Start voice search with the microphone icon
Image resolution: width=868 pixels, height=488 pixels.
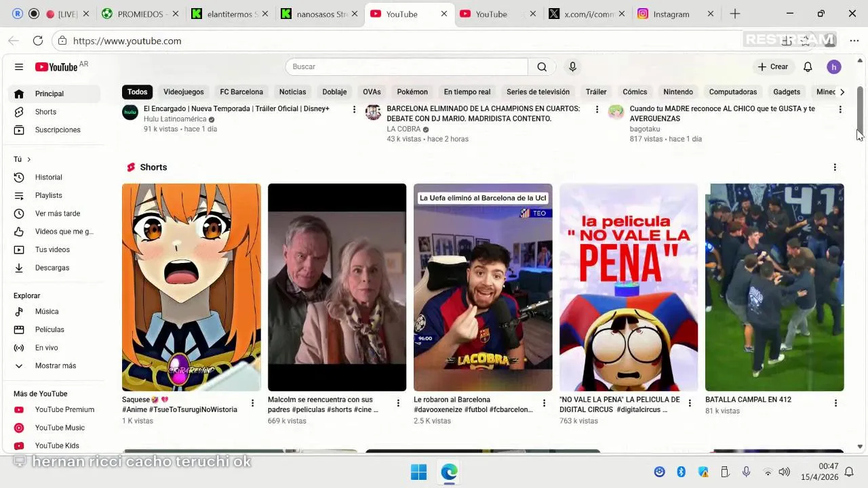point(572,66)
